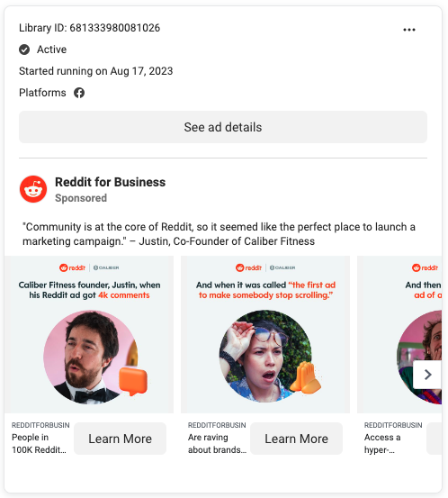Click the orange speech bubble on Justin's photo
The height and width of the screenshot is (498, 448).
coord(133,381)
